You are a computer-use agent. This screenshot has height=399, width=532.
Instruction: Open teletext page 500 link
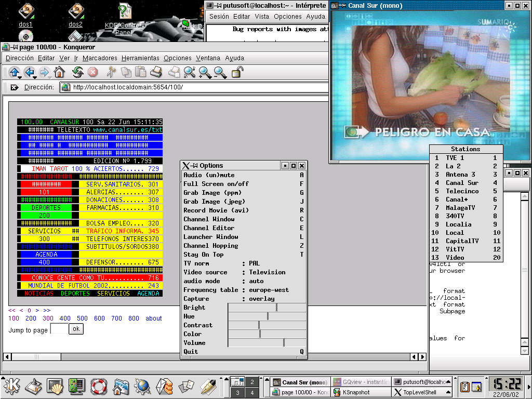point(82,318)
